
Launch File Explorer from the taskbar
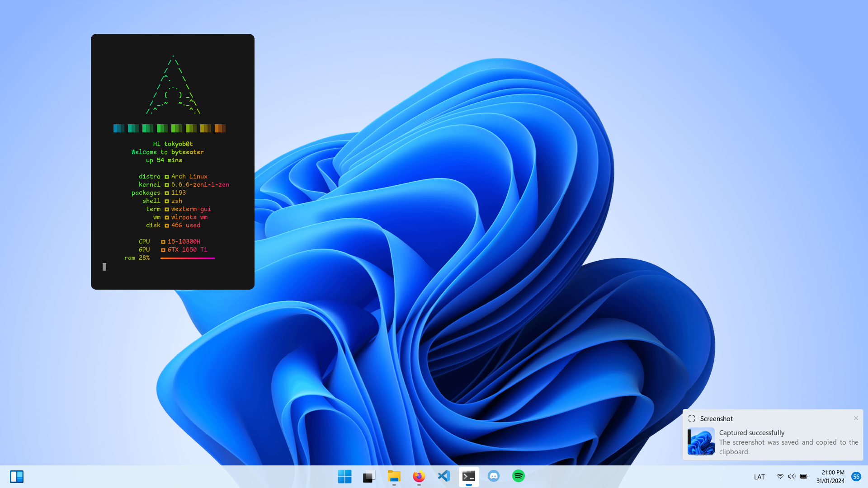[x=394, y=476]
